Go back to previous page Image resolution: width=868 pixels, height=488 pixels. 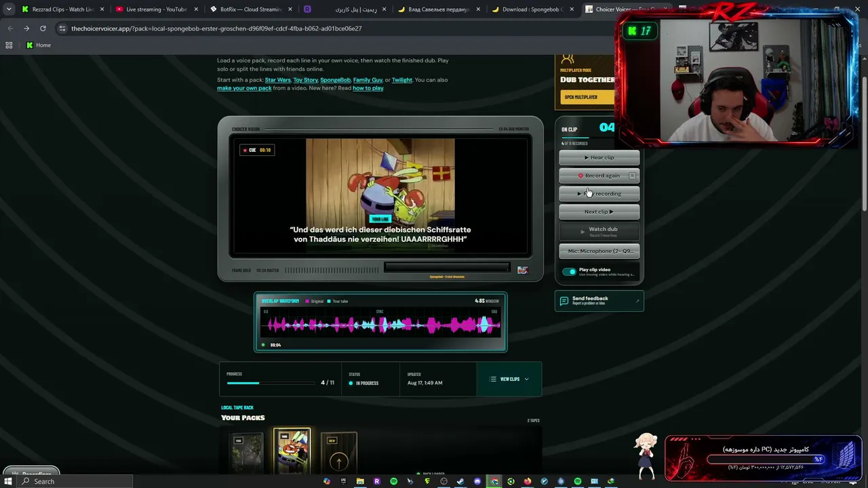[x=10, y=28]
